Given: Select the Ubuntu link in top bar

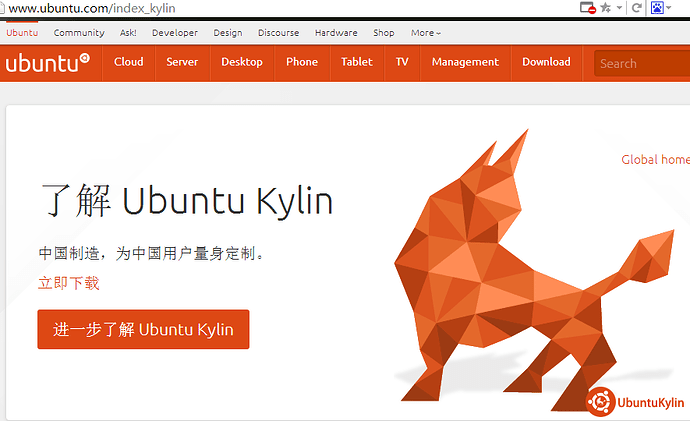Looking at the screenshot, I should 22,33.
